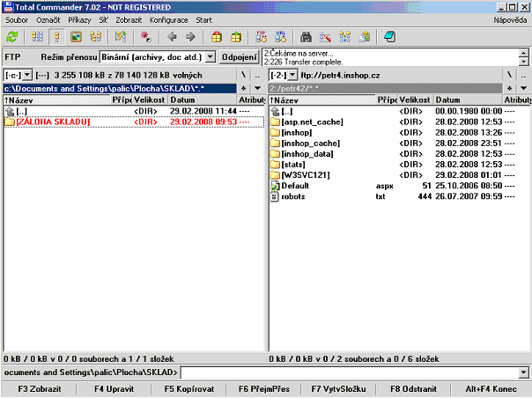Go to root directory in right panel
This screenshot has height=398, width=532.
[509, 75]
